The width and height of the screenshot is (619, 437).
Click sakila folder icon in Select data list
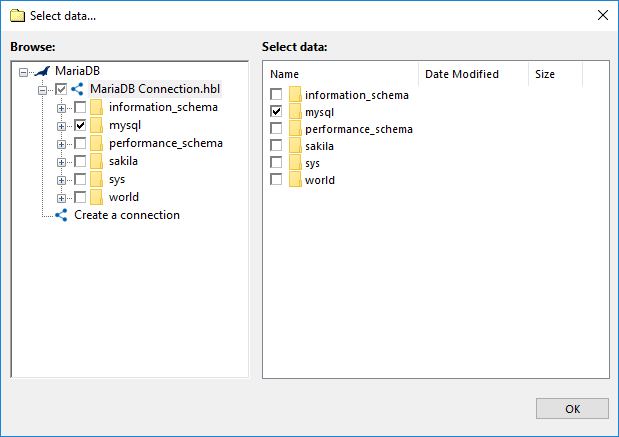click(295, 146)
